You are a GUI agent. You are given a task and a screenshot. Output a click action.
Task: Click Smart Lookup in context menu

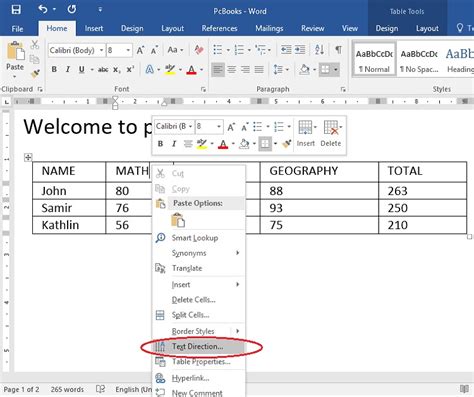point(199,238)
